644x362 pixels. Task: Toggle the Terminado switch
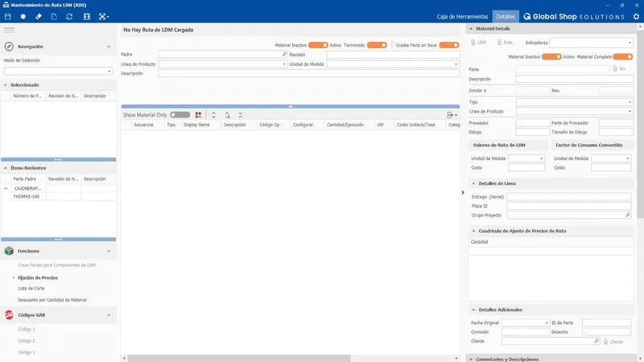(x=377, y=45)
